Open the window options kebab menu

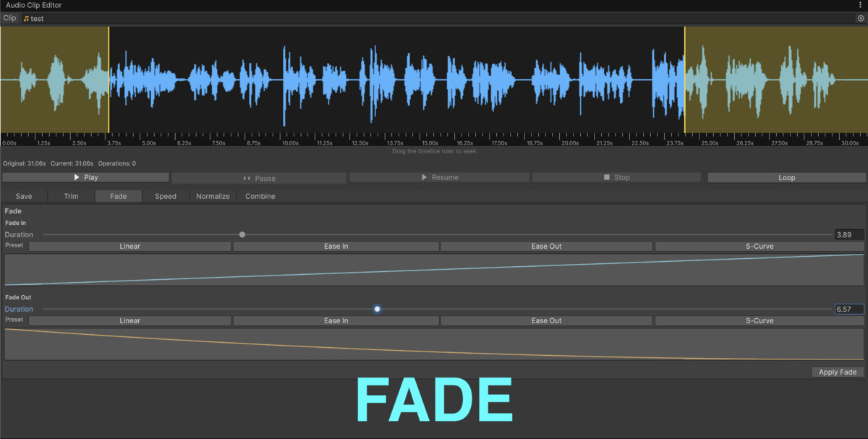[860, 5]
